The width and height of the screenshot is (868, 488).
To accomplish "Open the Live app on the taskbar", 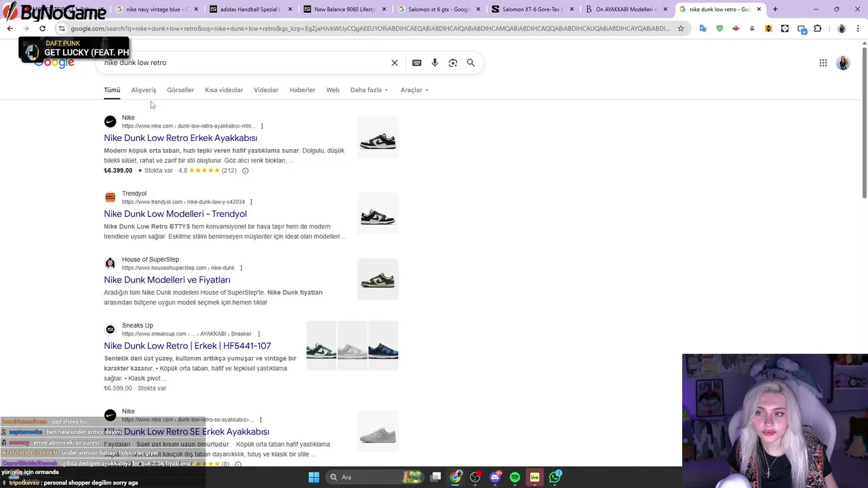I will coord(535,477).
